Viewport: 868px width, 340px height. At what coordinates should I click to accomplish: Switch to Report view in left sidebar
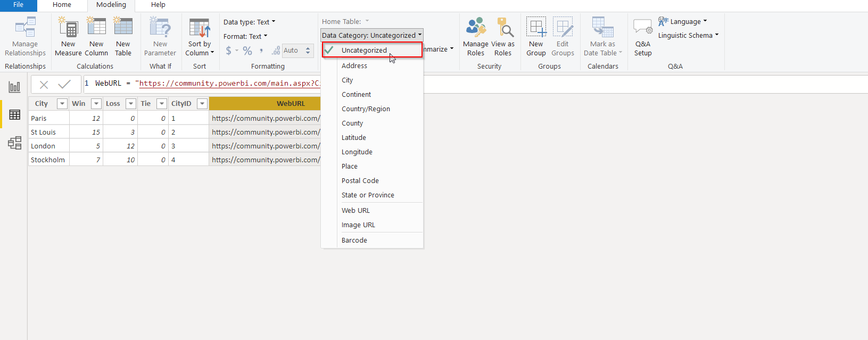(14, 87)
